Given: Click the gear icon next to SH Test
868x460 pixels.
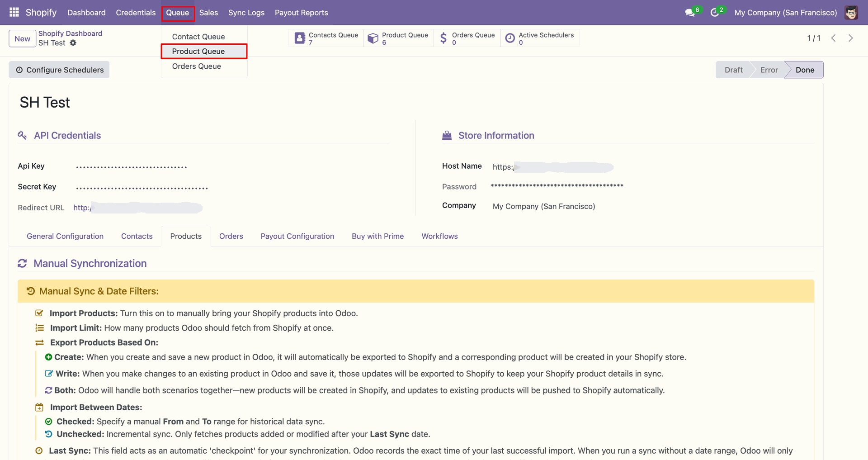Looking at the screenshot, I should pos(73,43).
